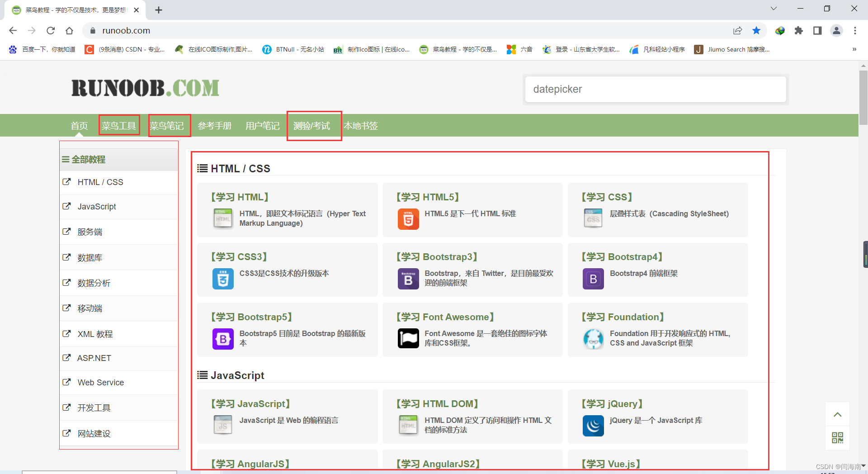The image size is (868, 474).
Task: Click the 全部教程 sidebar header
Action: pos(119,160)
